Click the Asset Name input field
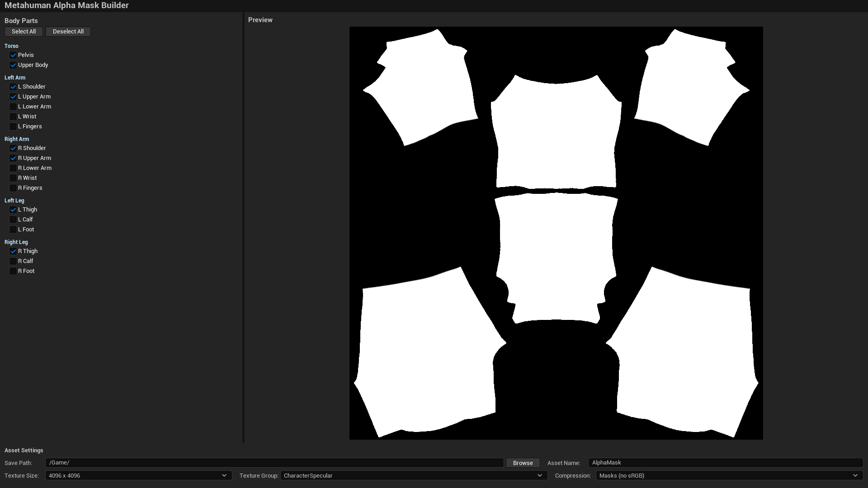868x488 pixels. [x=726, y=463]
